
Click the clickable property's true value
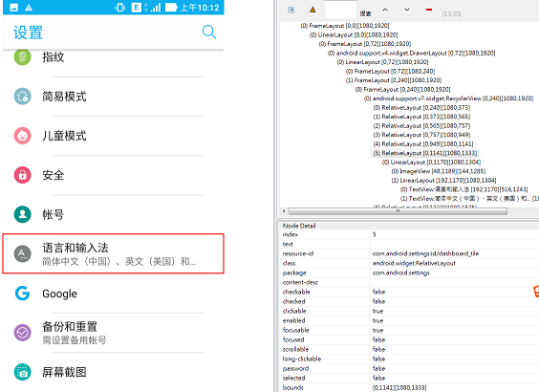click(x=377, y=311)
